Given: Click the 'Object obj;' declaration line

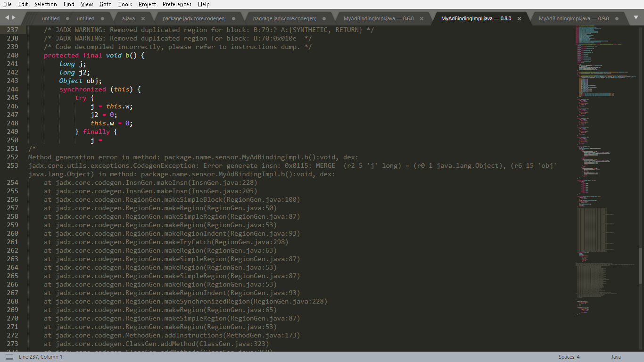Looking at the screenshot, I should [x=81, y=81].
